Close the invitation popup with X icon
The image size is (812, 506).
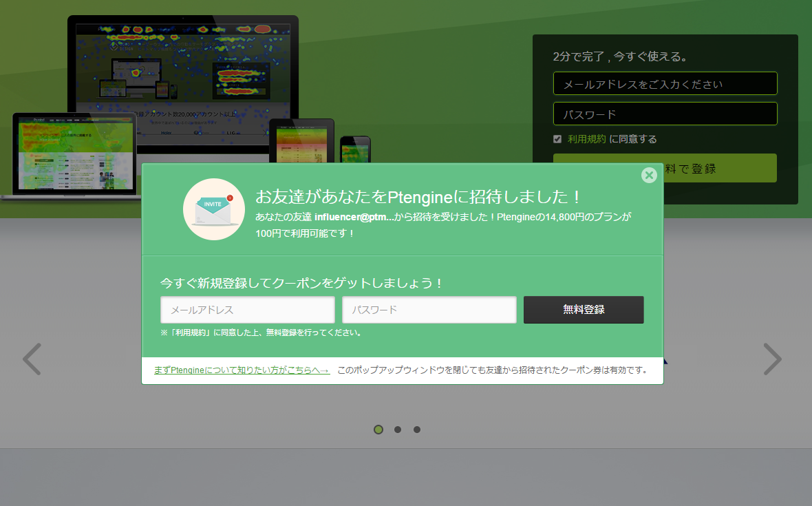click(649, 175)
